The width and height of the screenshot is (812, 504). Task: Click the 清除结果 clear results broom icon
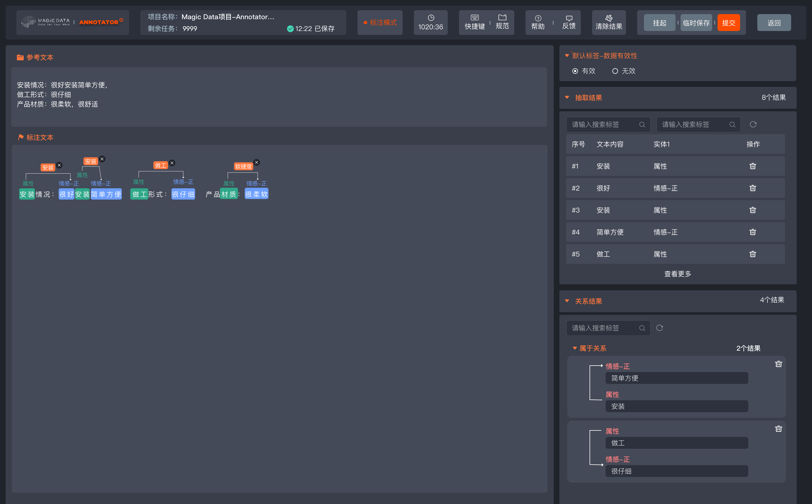click(609, 19)
